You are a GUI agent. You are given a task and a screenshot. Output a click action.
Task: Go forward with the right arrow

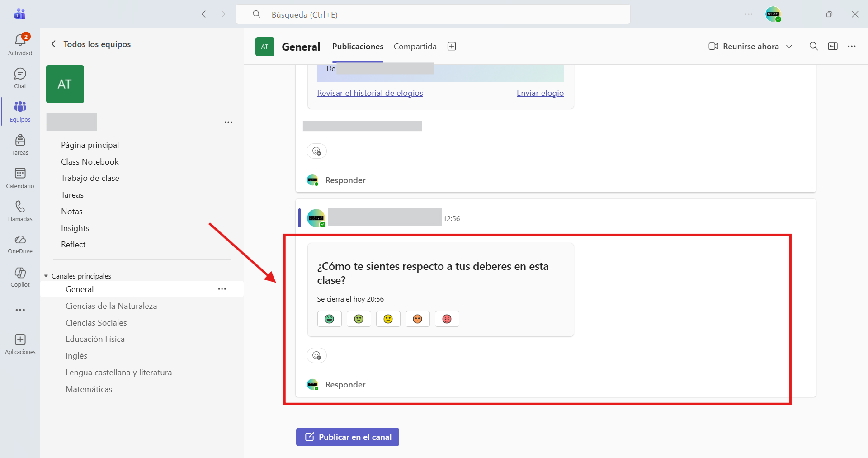click(223, 14)
